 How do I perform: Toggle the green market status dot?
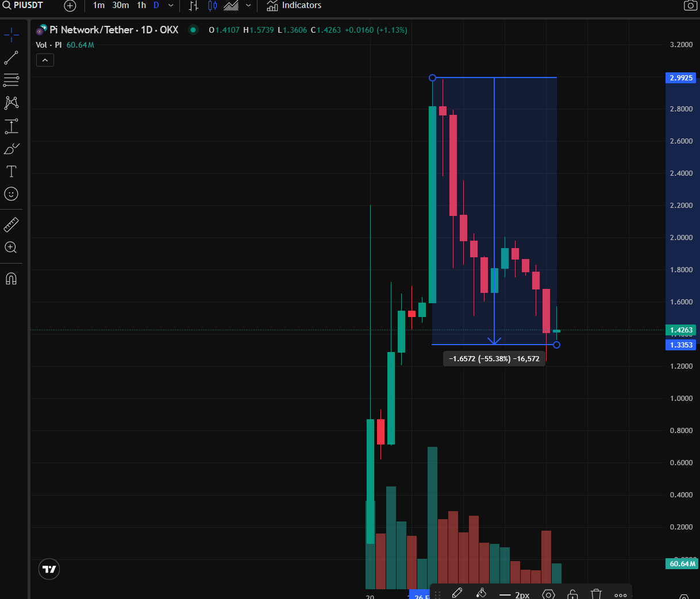193,30
